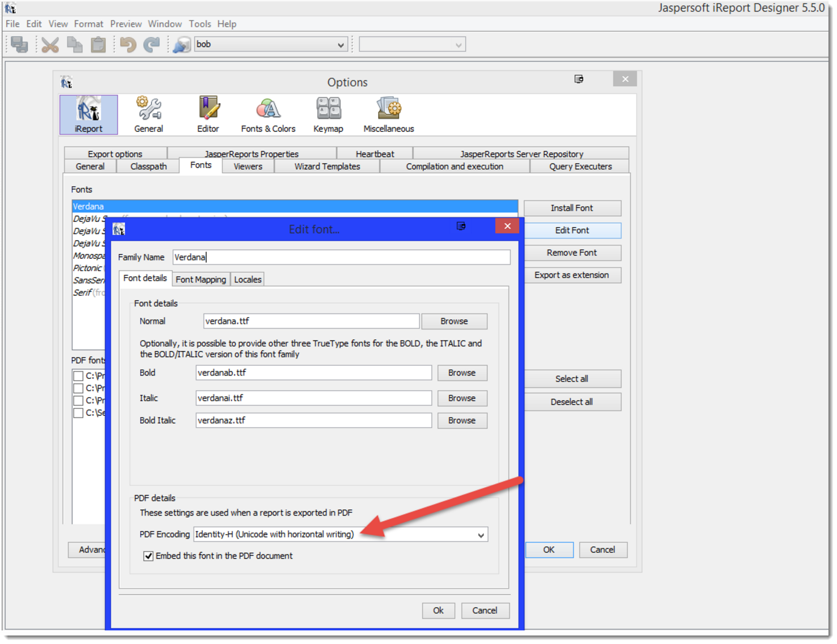Switch to the Font details tab

pyautogui.click(x=145, y=278)
